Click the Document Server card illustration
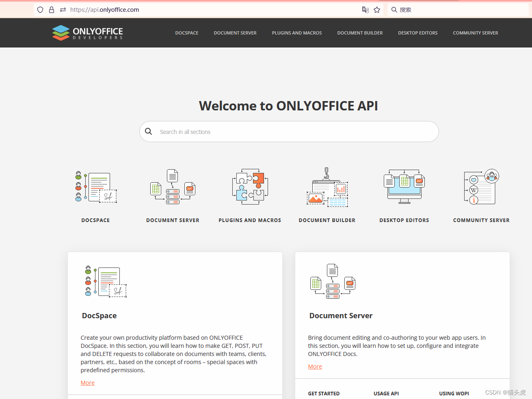This screenshot has height=399, width=532. 333,281
